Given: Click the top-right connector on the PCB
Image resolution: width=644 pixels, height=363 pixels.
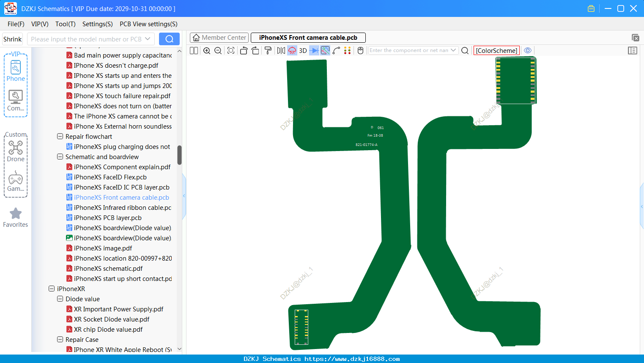Looking at the screenshot, I should pyautogui.click(x=515, y=80).
